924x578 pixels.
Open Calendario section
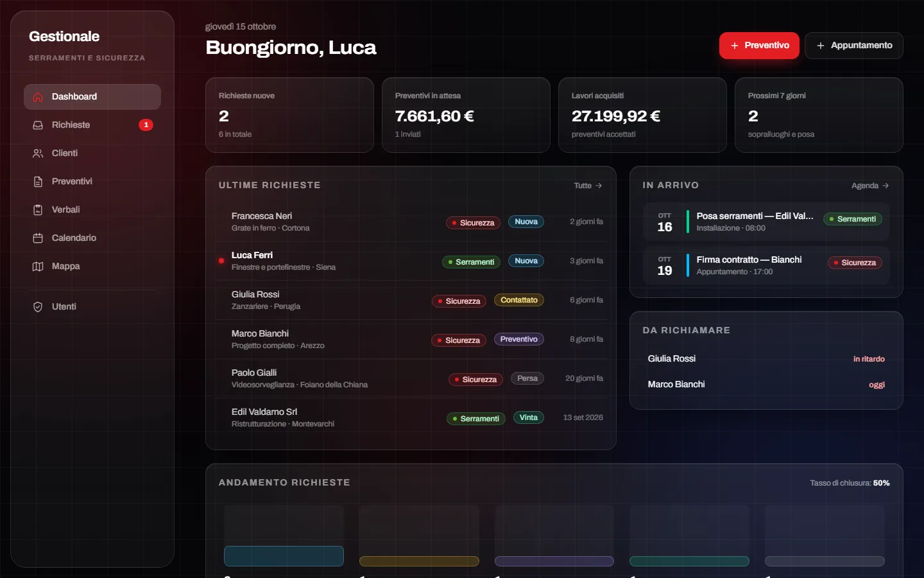[92, 238]
